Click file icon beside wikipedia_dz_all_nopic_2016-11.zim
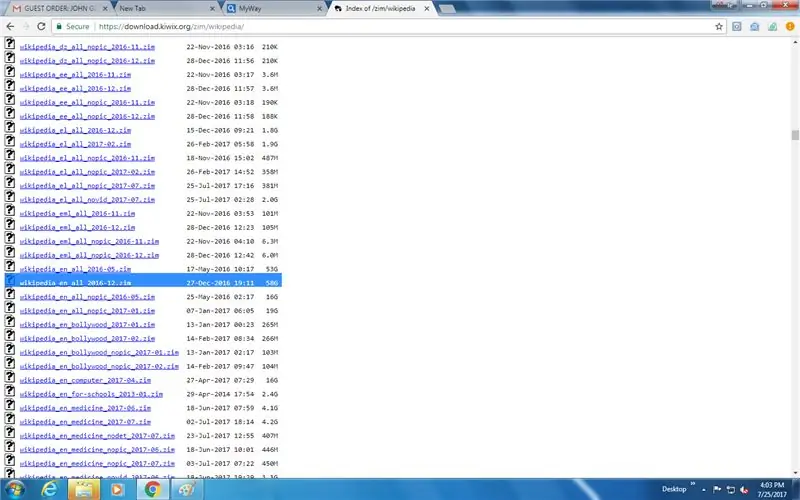This screenshot has height=500, width=800. click(10, 43)
